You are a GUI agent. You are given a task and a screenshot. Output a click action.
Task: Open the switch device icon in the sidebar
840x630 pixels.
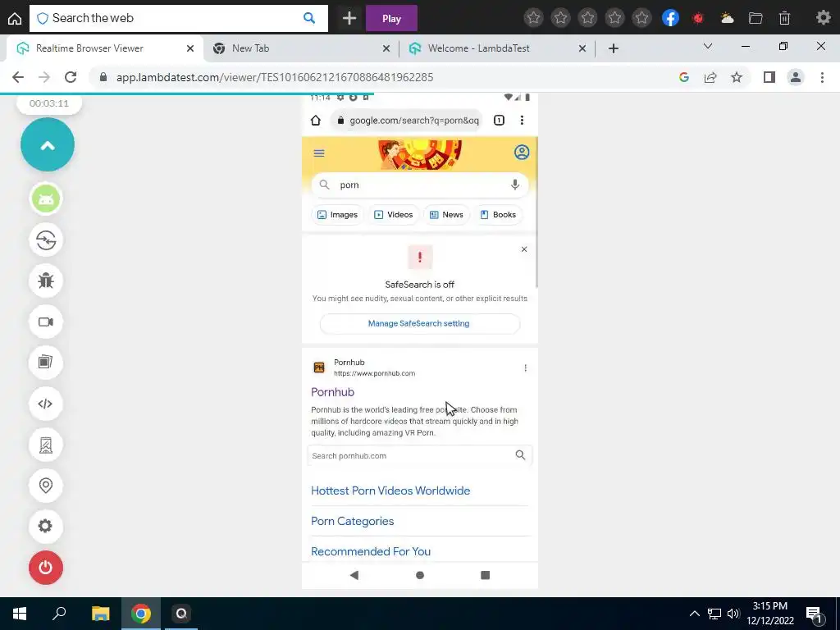point(46,240)
